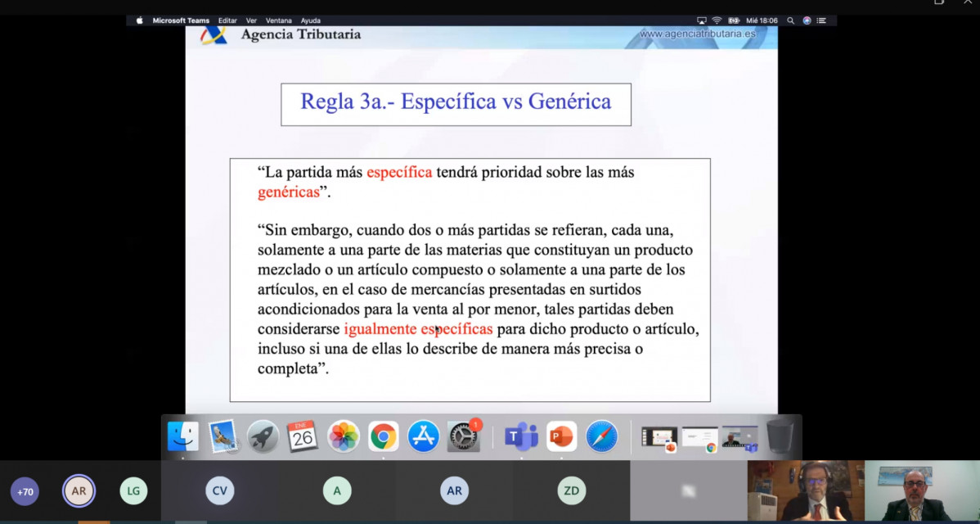This screenshot has width=980, height=524.
Task: Check the Wi-Fi icon in the menu bar
Action: pyautogui.click(x=717, y=20)
